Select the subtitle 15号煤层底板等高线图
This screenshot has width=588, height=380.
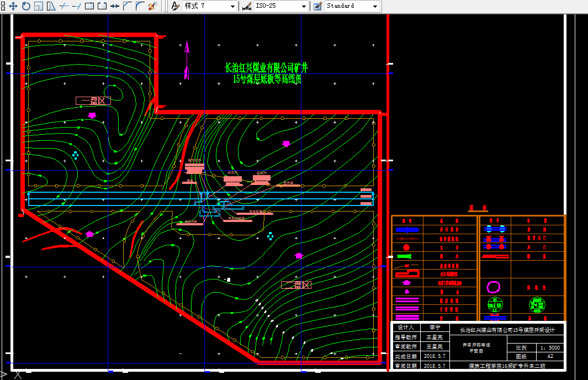(267, 79)
